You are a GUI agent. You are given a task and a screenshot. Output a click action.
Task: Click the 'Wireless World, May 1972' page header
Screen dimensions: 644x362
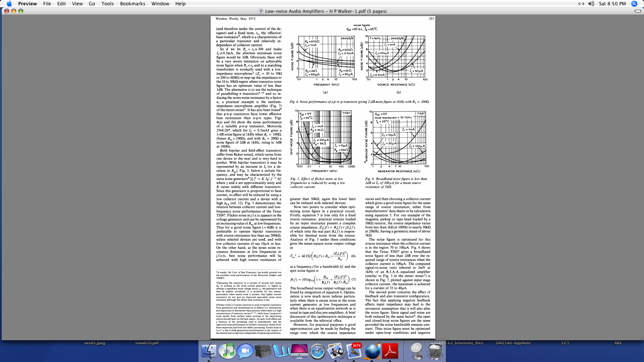point(235,19)
